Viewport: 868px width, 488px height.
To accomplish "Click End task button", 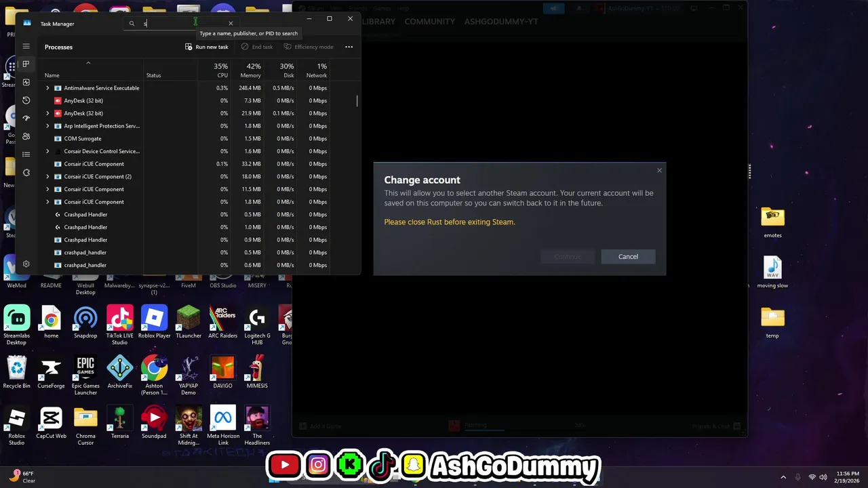I will (x=257, y=47).
